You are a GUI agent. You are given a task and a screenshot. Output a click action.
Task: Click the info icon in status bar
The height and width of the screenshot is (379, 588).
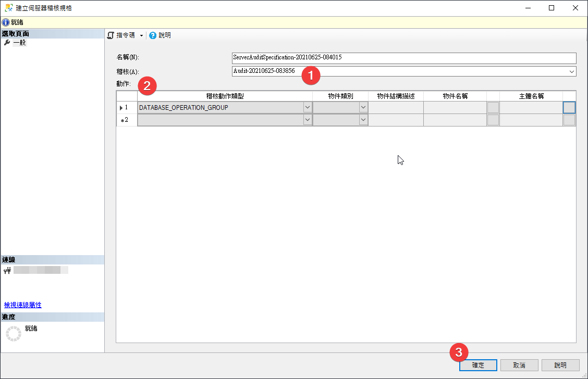tap(6, 22)
